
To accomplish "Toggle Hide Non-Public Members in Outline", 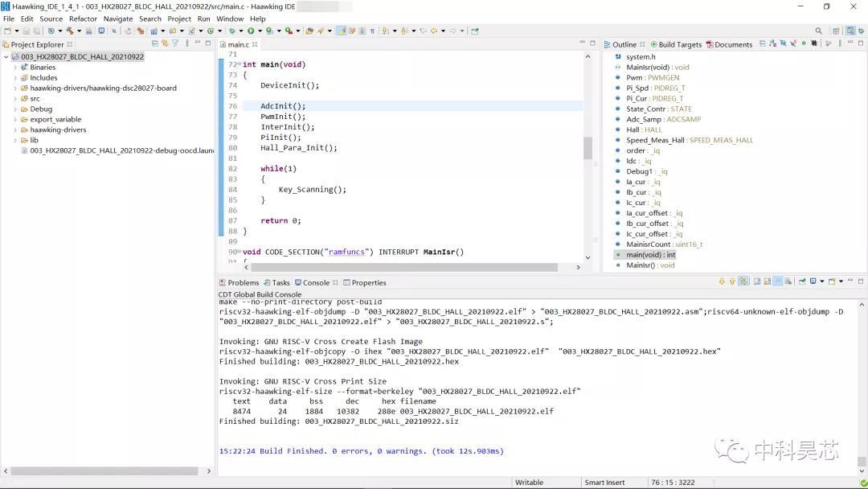I will click(x=804, y=43).
